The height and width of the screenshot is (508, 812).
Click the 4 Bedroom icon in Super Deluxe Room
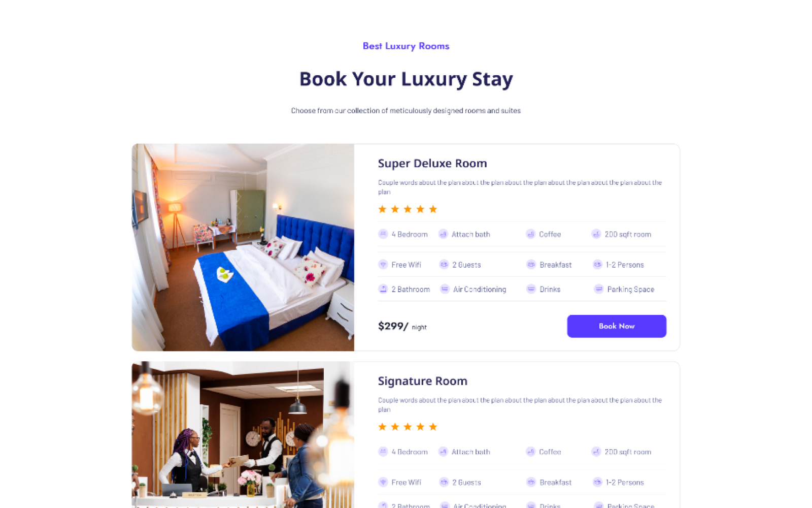coord(383,234)
